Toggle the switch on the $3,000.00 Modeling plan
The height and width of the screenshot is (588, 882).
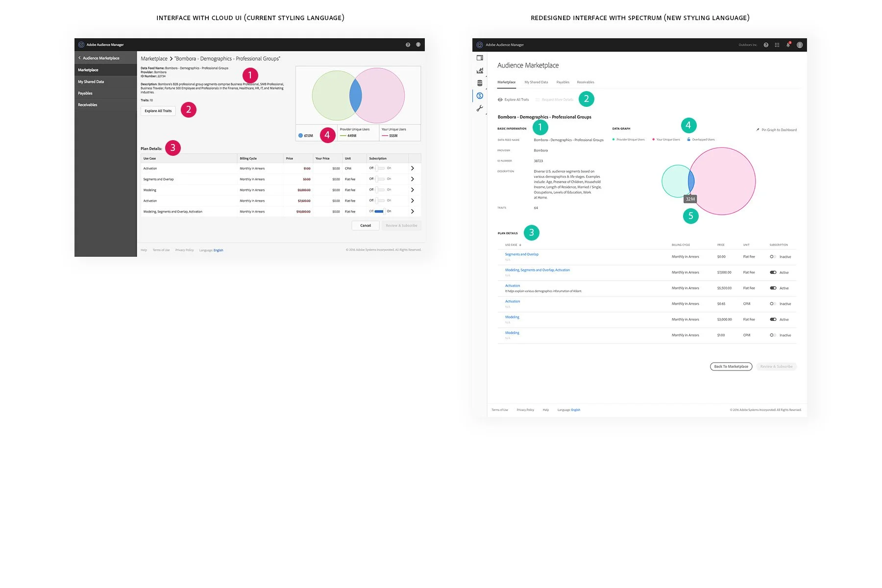click(x=773, y=319)
